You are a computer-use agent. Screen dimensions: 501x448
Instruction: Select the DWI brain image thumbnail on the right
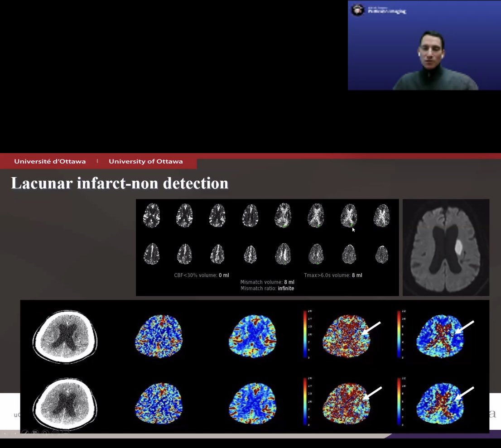click(445, 247)
